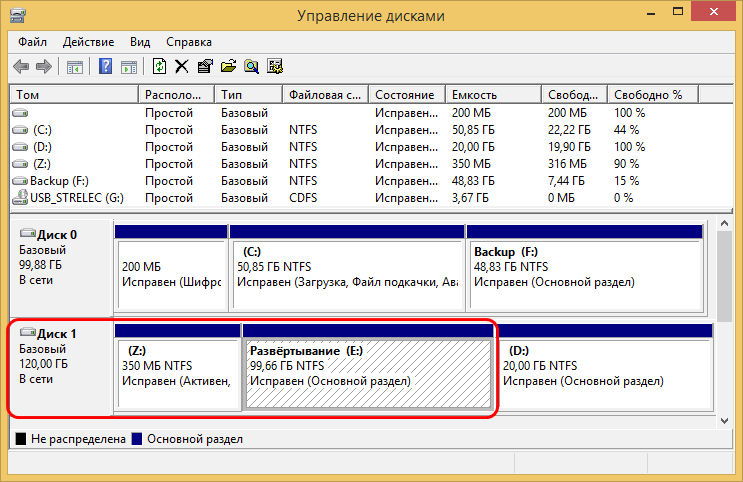Viewport: 743px width, 482px height.
Task: Sort by Емкость column header
Action: pos(494,94)
